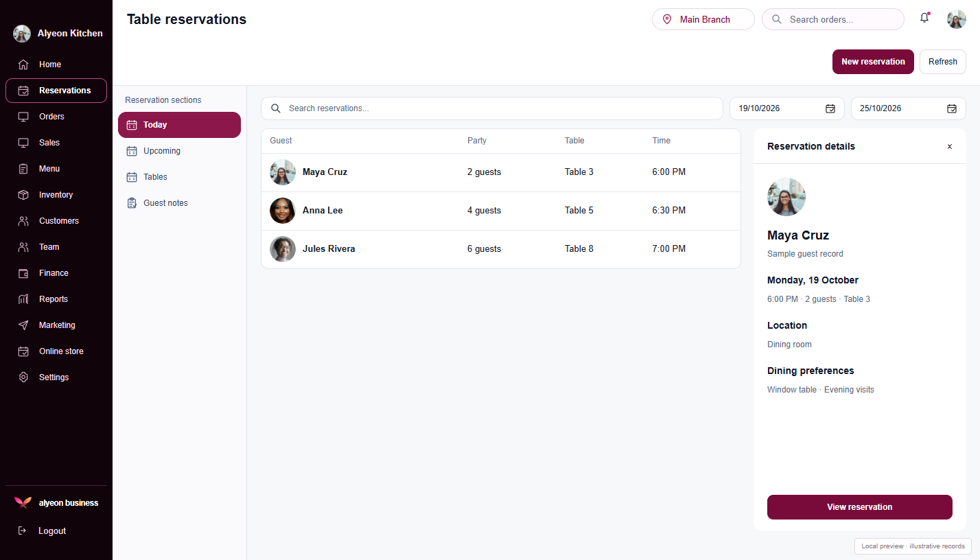Image resolution: width=980 pixels, height=560 pixels.
Task: Navigate to Online store
Action: point(56,351)
